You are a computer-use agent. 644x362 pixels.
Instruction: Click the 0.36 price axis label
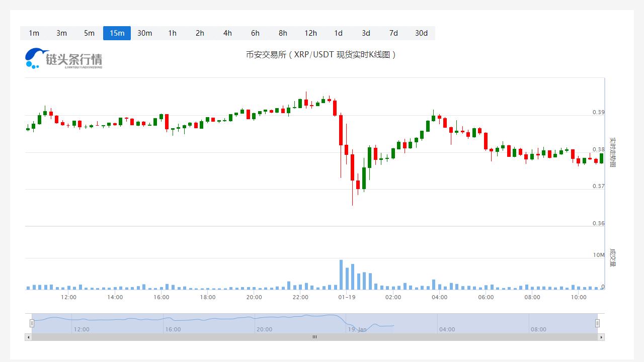pos(598,223)
